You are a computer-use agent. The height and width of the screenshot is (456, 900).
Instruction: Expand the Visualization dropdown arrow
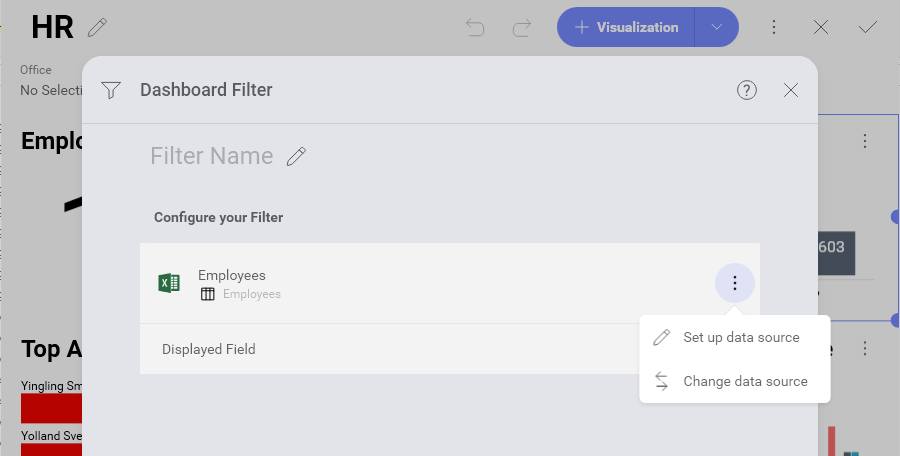(x=717, y=28)
